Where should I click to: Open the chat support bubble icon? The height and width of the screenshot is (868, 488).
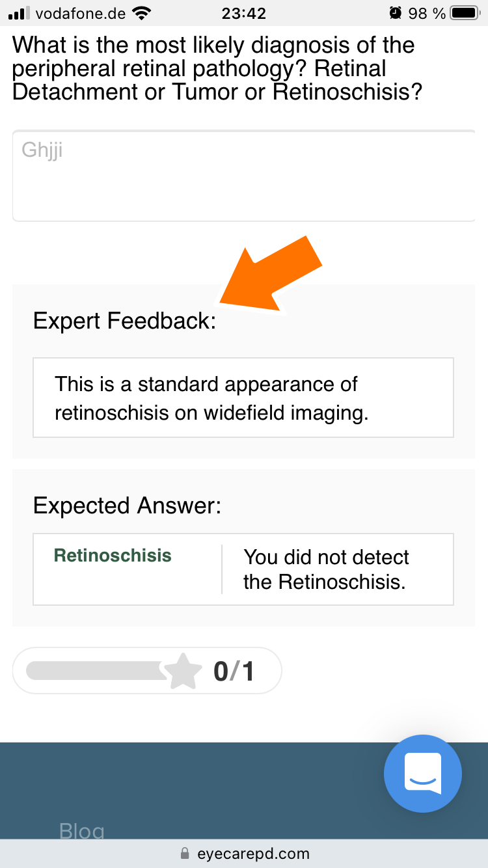423,774
